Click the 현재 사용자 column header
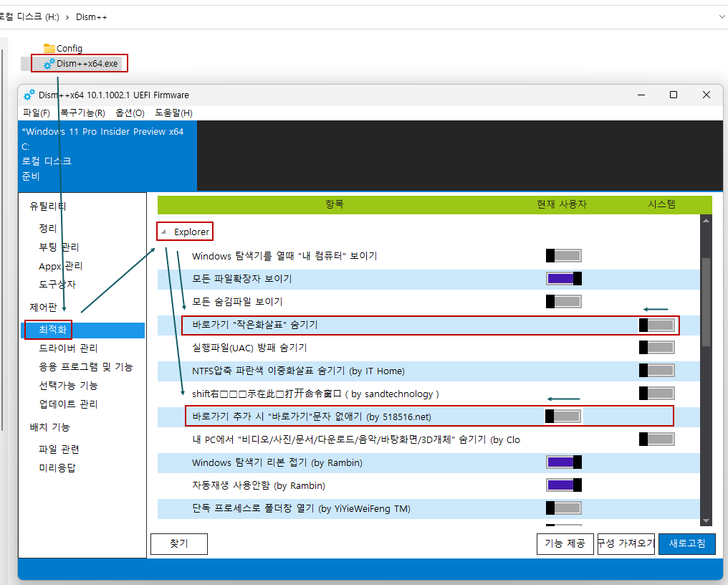Viewport: 728px width, 585px height. coord(562,204)
